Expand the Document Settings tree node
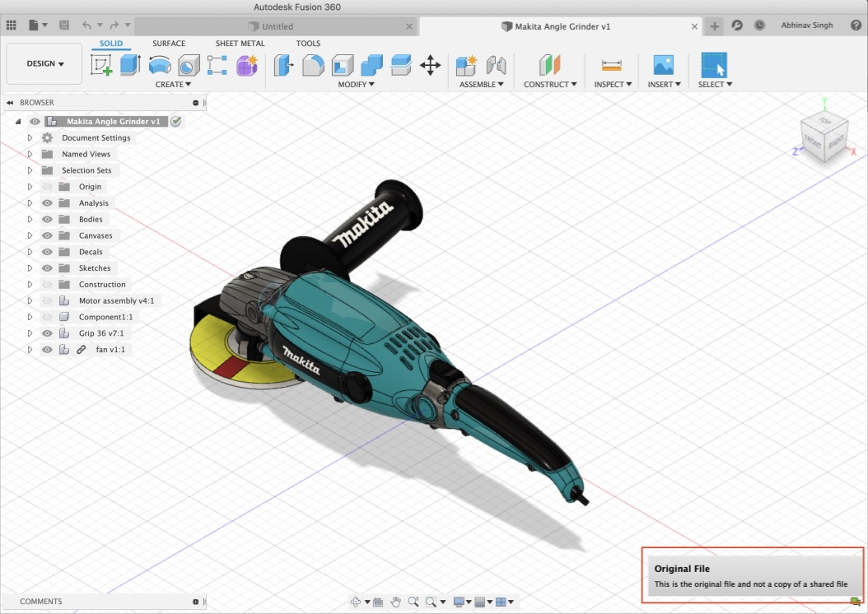 click(x=30, y=137)
